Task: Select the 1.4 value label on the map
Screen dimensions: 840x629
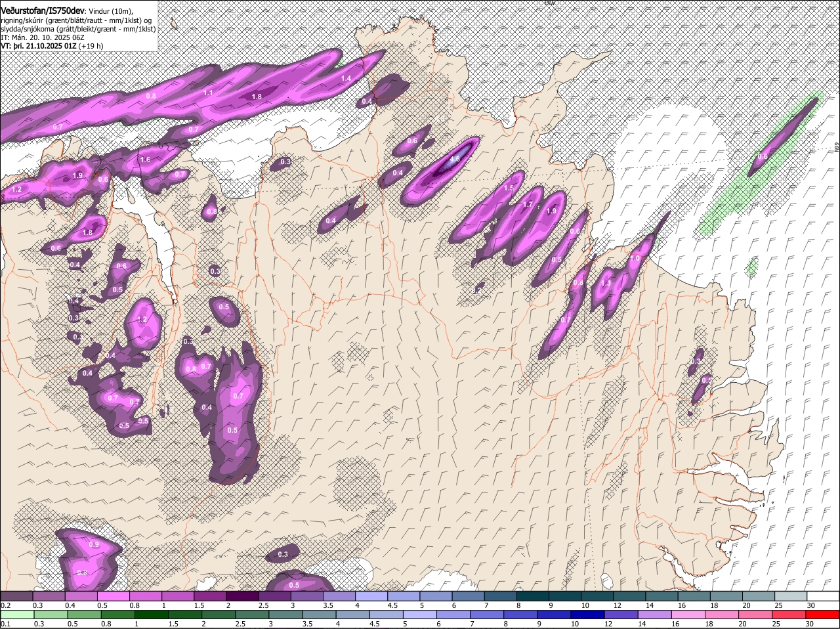Action: click(x=346, y=78)
